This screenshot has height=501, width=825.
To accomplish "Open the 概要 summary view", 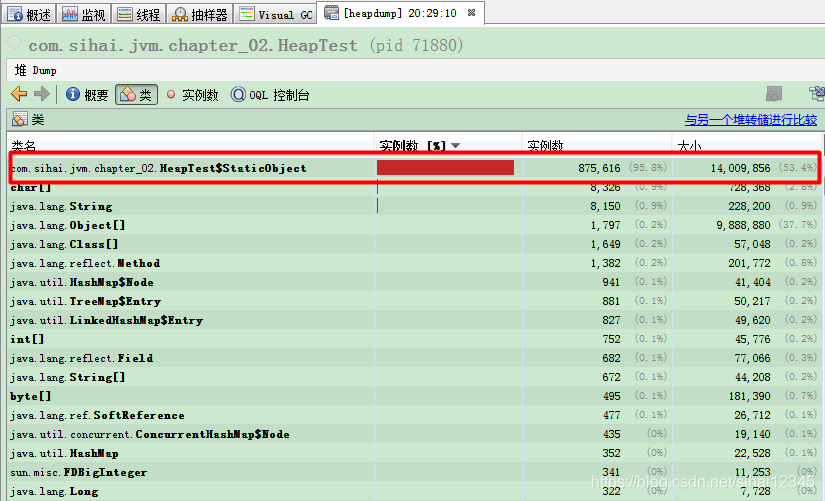I will pos(87,95).
